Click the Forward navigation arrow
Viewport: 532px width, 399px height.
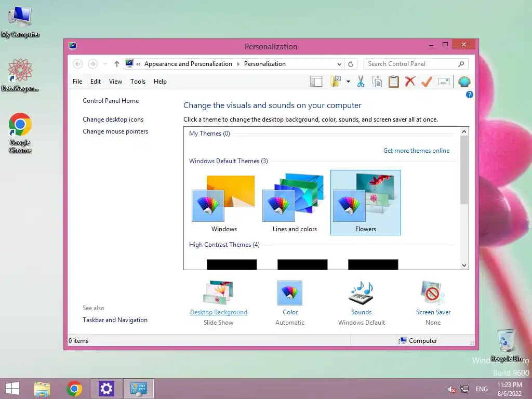click(92, 64)
